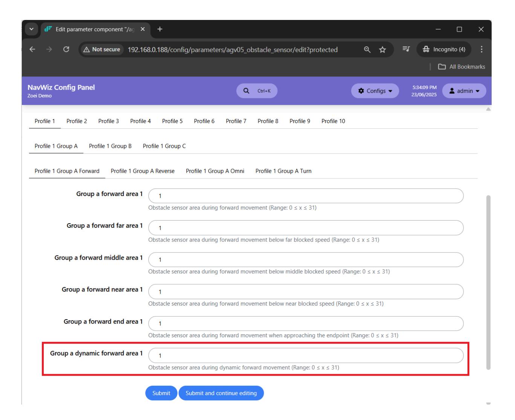Screen dimensions: 515x420
Task: Click the page vertical scrollbar thumb
Action: pos(488,282)
